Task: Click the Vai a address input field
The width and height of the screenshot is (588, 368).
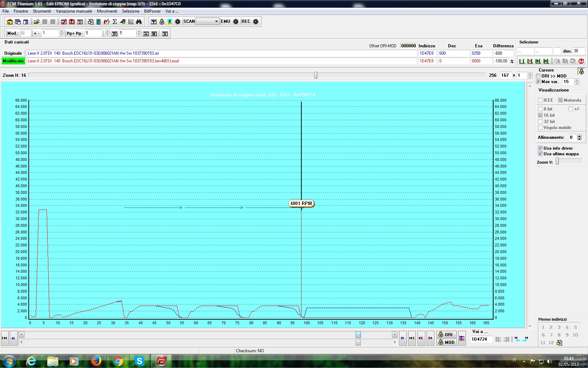Action: [x=481, y=339]
